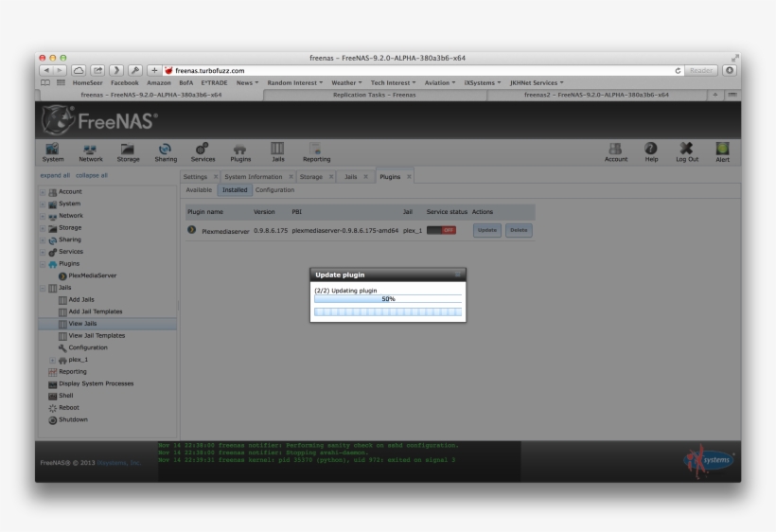Close the Plugins content tab
The height and width of the screenshot is (532, 776).
click(x=409, y=177)
